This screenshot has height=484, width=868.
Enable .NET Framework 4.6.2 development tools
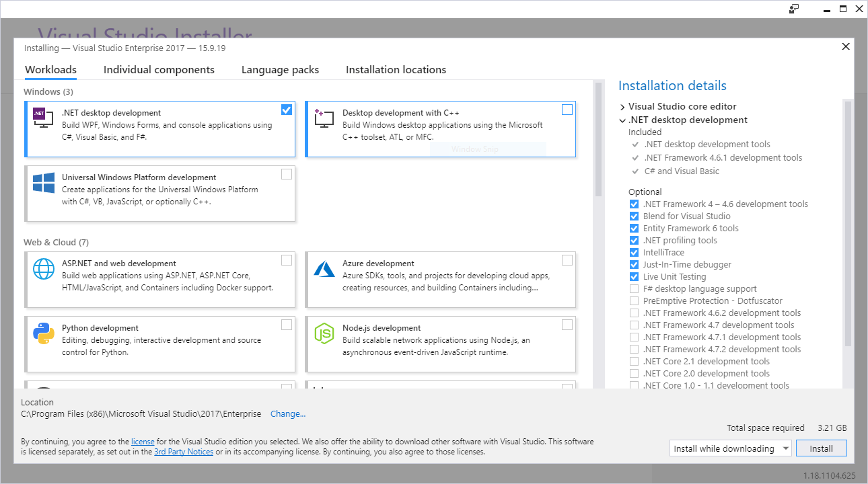coord(634,313)
